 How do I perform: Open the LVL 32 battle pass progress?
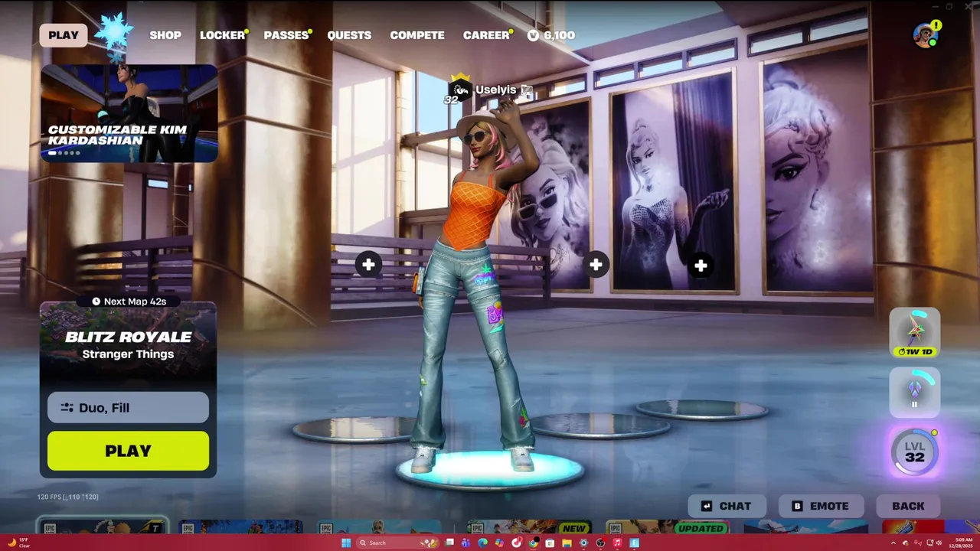[914, 452]
